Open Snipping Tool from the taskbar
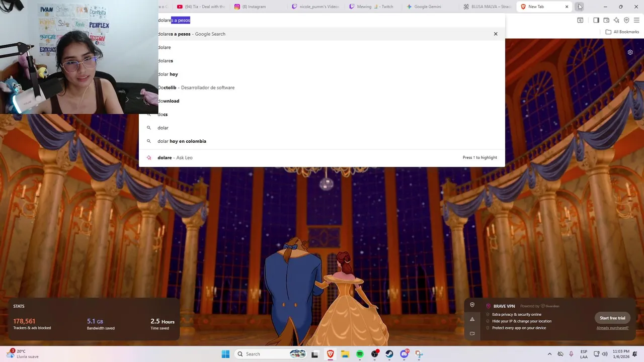 tap(419, 354)
